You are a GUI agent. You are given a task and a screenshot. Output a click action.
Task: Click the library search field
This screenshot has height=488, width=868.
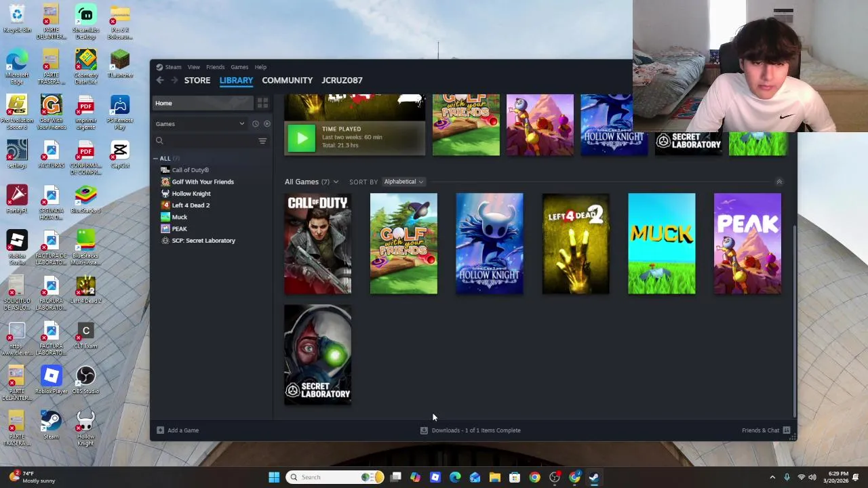click(204, 141)
